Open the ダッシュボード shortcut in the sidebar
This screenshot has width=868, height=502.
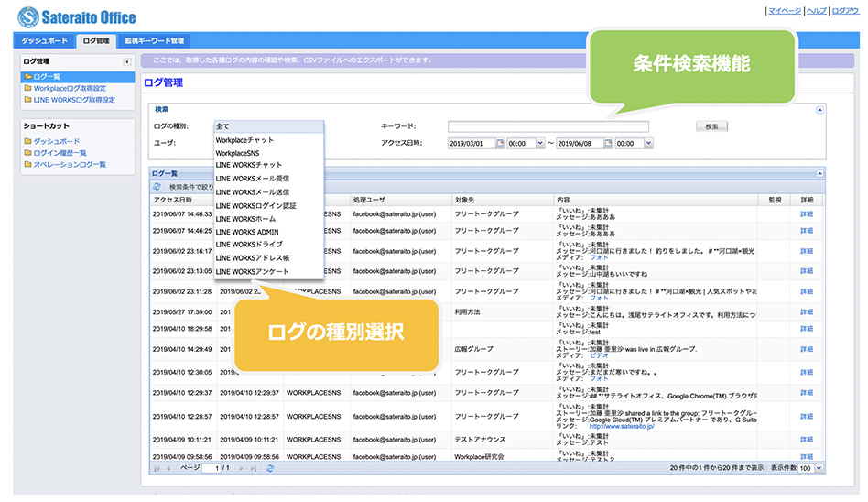[x=57, y=141]
